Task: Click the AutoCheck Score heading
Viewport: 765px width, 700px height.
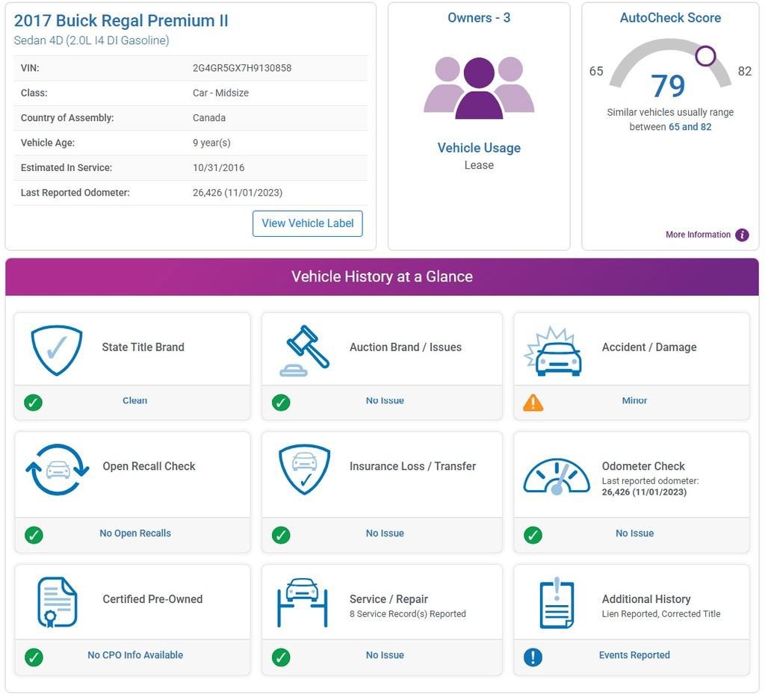Action: point(670,18)
